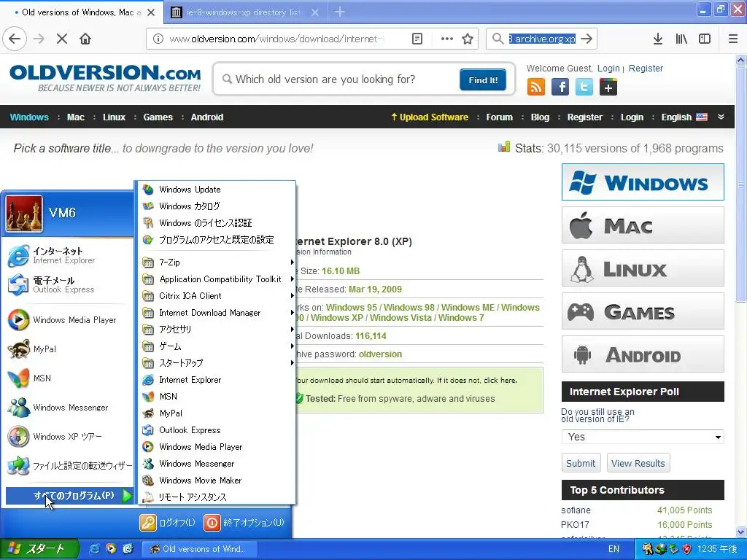Open OldVersion RSS feed icon
This screenshot has height=560, width=747.
tap(536, 87)
